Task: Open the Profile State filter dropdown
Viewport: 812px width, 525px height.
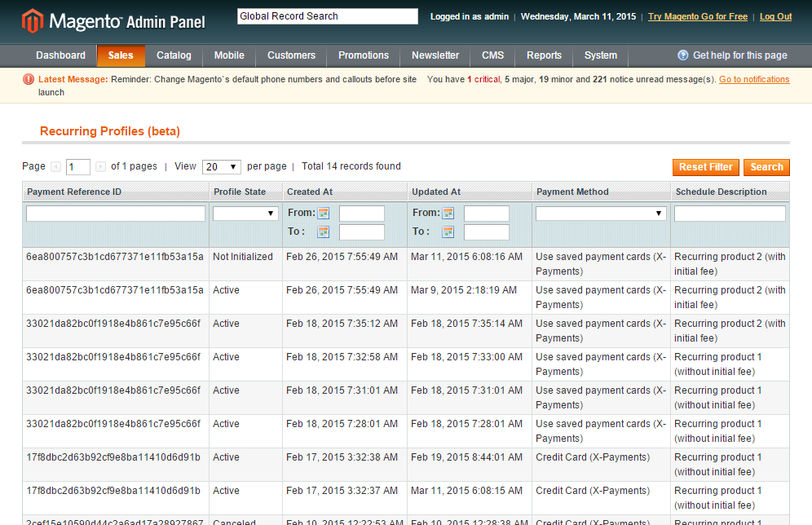Action: (245, 214)
